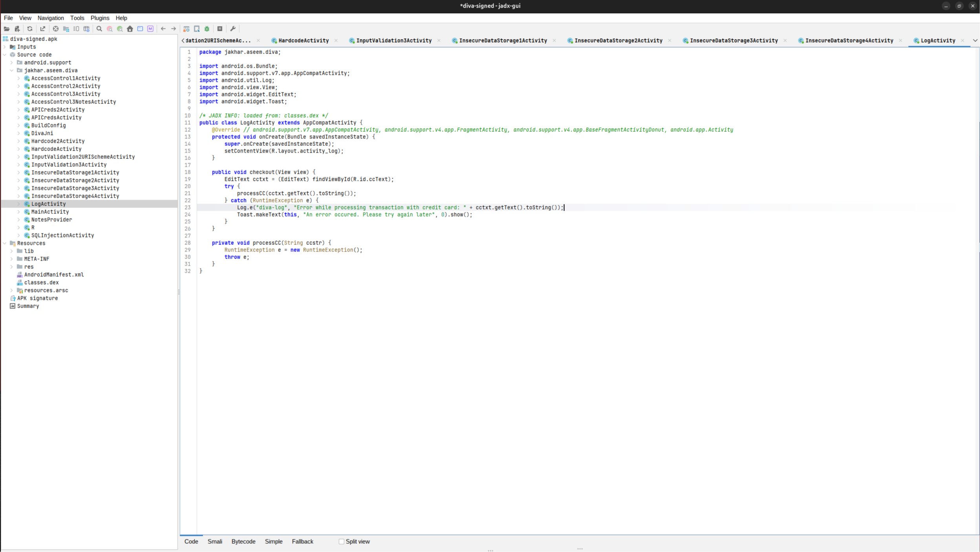Expand the resources.arsc node
Screen dimensions: 980x552
(12, 290)
